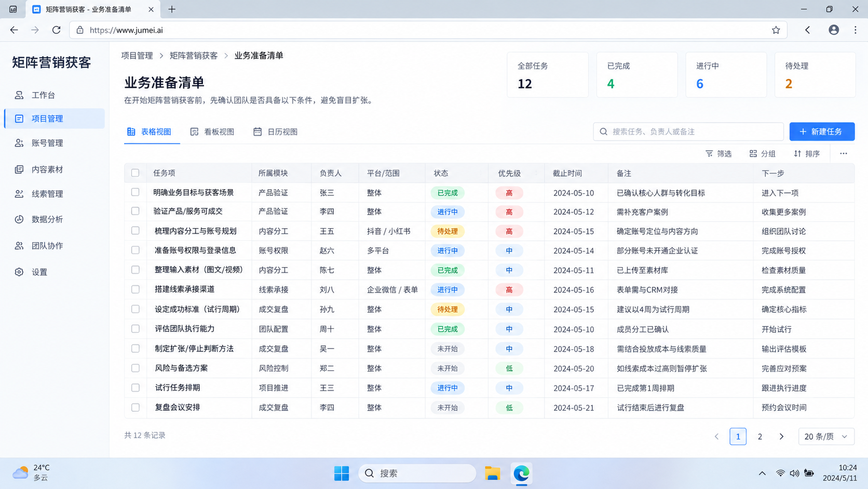Viewport: 868px width, 489px height.
Task: Click the Windows Start button
Action: (x=342, y=473)
